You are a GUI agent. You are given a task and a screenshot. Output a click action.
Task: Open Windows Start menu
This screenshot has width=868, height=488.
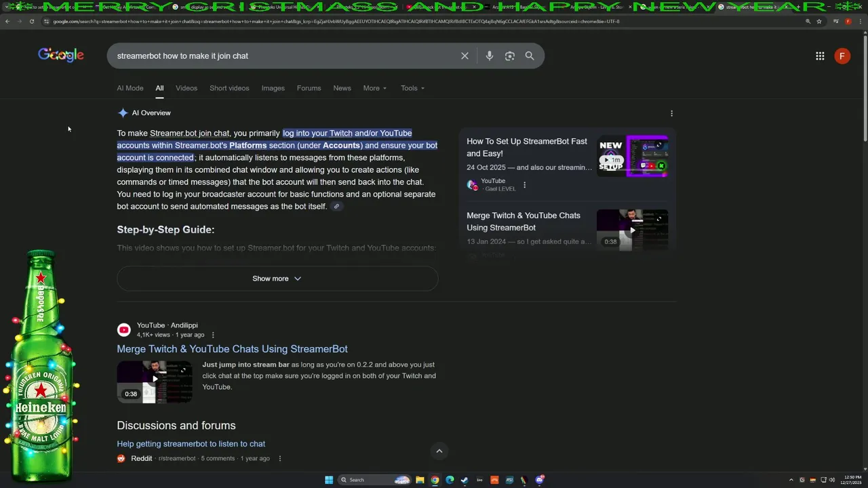[329, 480]
